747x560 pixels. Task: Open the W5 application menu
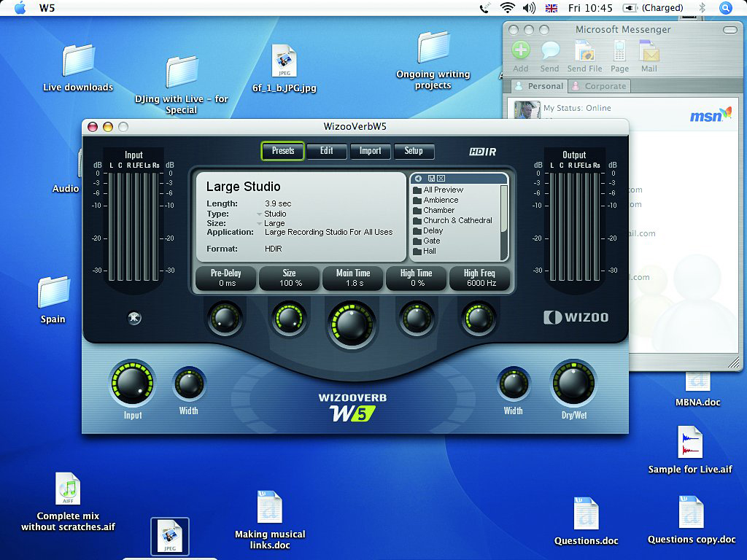47,8
